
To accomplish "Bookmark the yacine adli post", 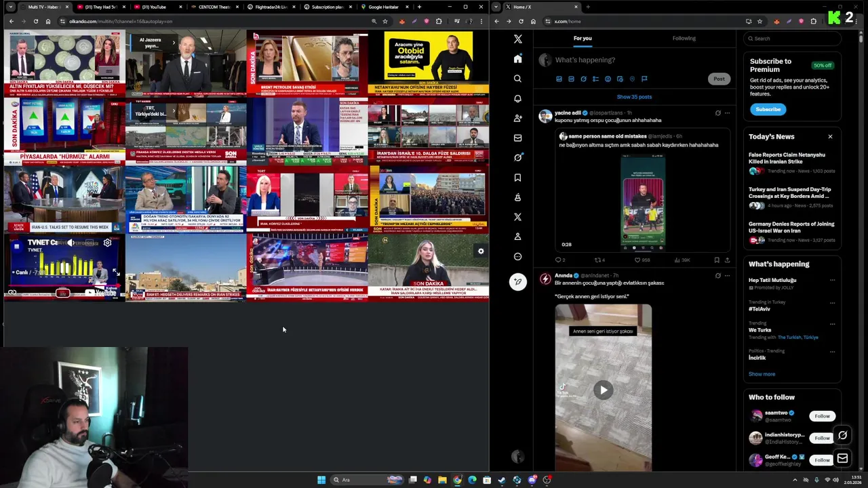I will pyautogui.click(x=717, y=260).
